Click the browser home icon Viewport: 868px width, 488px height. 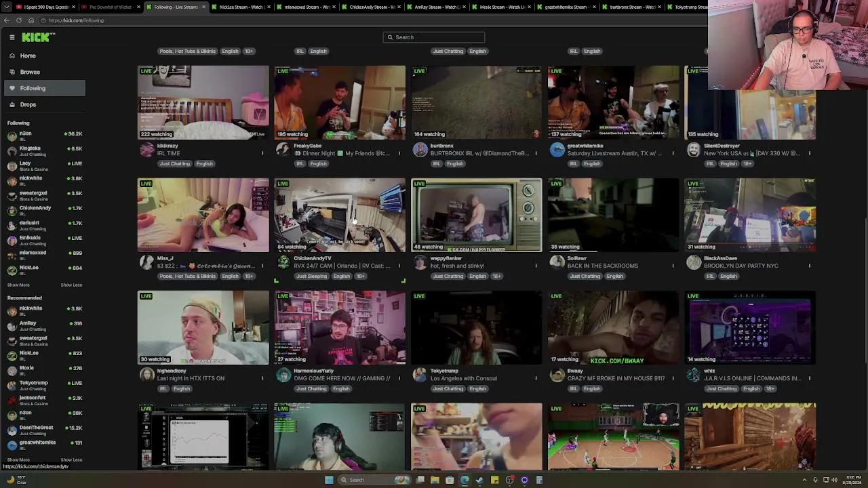click(31, 20)
